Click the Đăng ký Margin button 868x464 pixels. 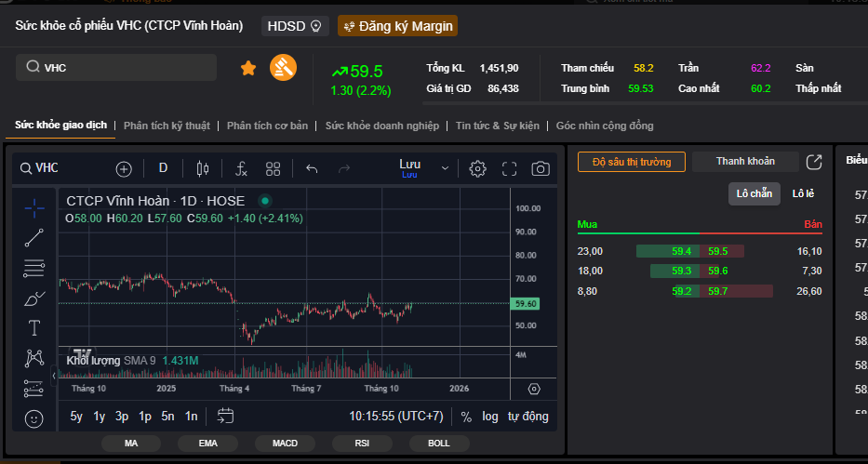(397, 26)
